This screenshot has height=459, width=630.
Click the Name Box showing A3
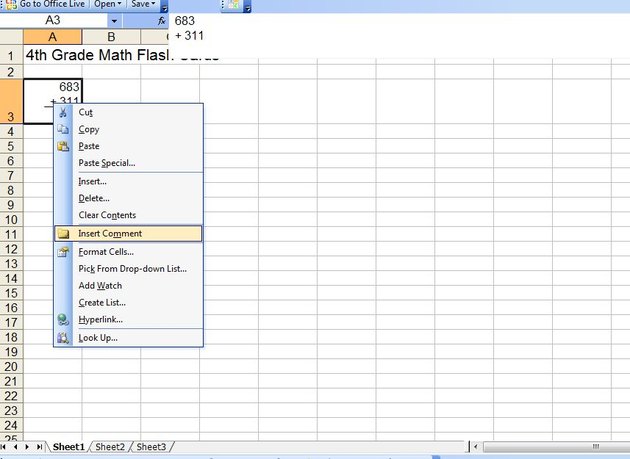pos(53,20)
